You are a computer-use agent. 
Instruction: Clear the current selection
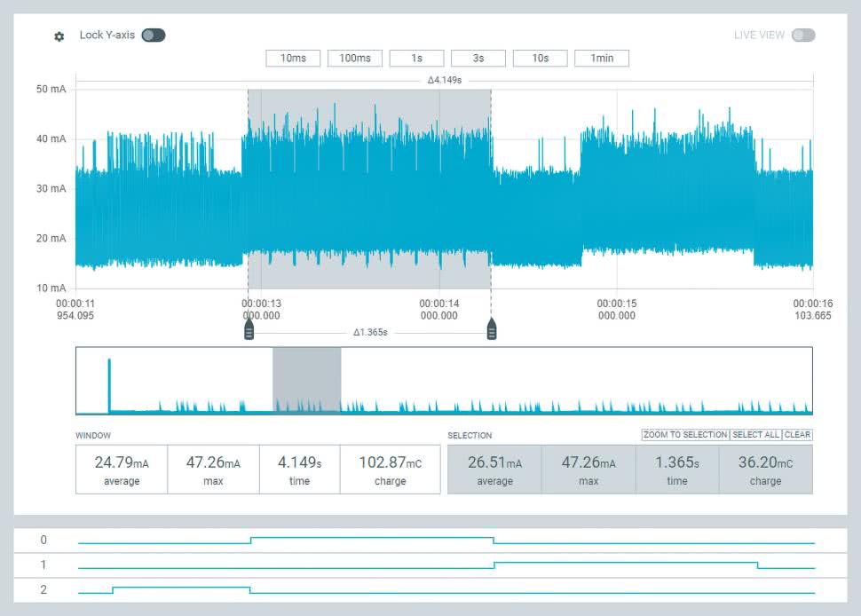tap(797, 435)
